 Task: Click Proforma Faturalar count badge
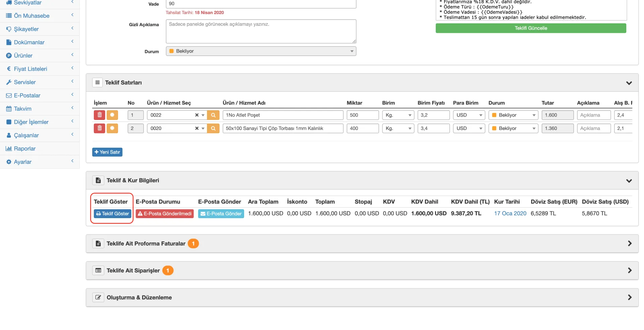click(x=193, y=244)
